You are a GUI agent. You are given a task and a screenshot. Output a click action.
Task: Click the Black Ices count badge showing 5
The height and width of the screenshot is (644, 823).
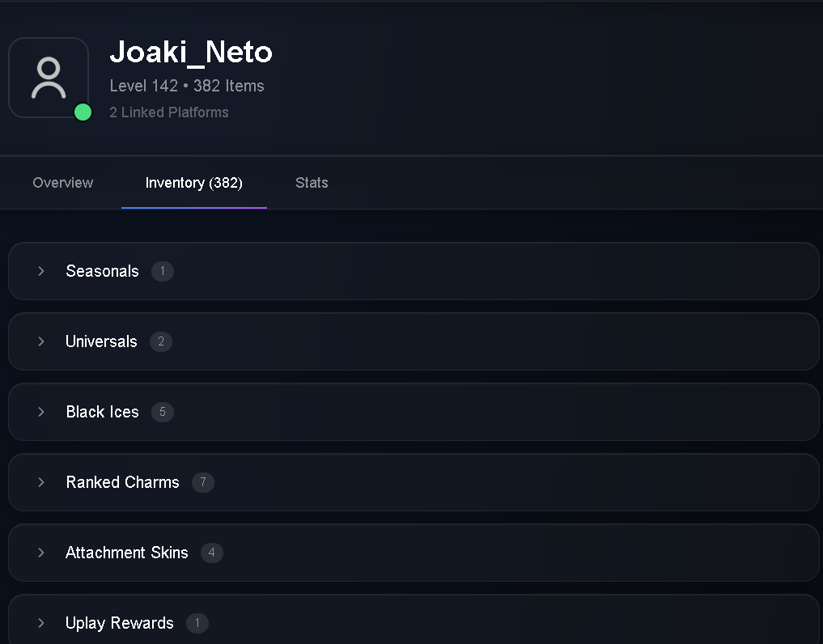pyautogui.click(x=163, y=412)
